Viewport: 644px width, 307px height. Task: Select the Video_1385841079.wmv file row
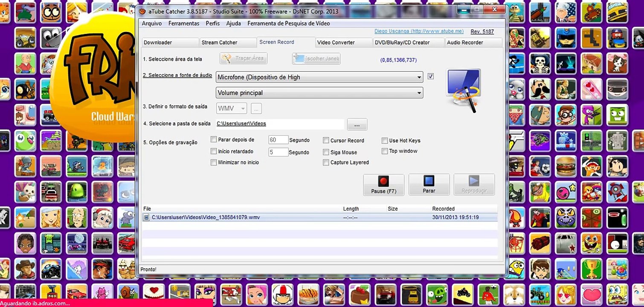coord(320,217)
